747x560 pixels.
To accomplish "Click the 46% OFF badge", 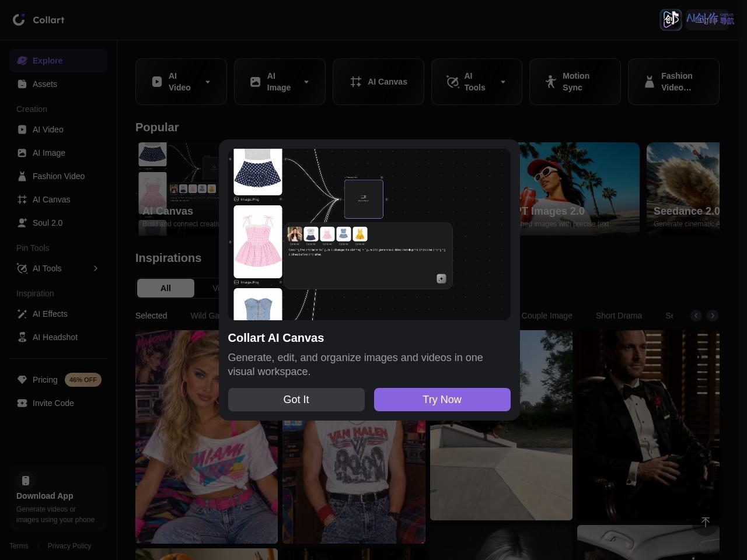I will [83, 380].
